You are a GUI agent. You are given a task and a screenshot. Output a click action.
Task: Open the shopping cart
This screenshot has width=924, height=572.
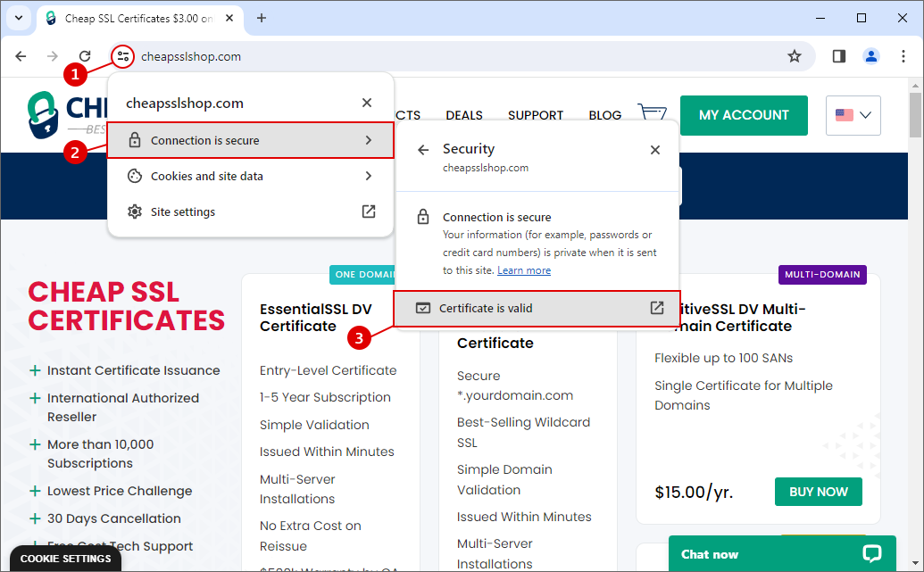click(653, 112)
